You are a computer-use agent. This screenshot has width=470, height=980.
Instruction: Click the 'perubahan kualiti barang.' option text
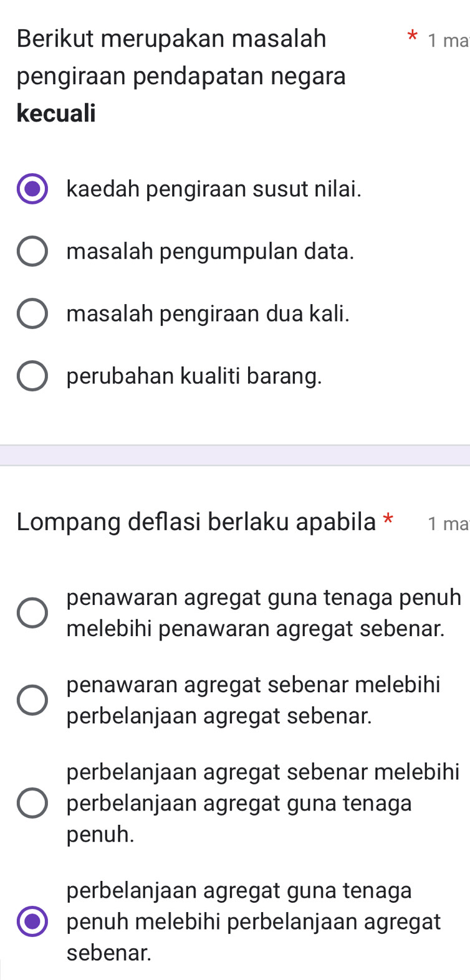[194, 376]
